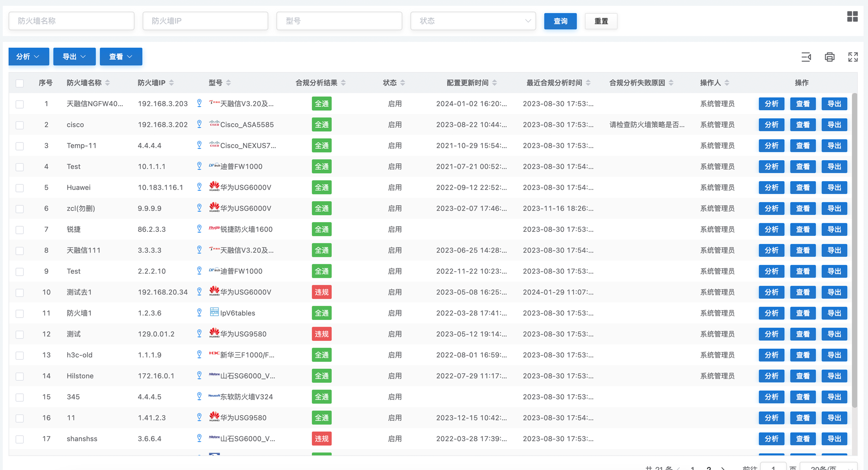Image resolution: width=868 pixels, height=470 pixels.
Task: Sort by 状态 column arrows
Action: point(403,83)
